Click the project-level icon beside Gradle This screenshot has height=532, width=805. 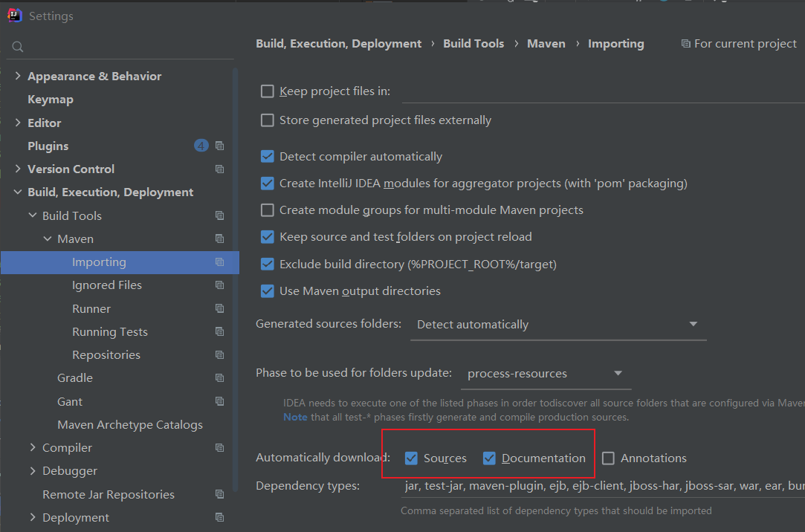pyautogui.click(x=219, y=378)
